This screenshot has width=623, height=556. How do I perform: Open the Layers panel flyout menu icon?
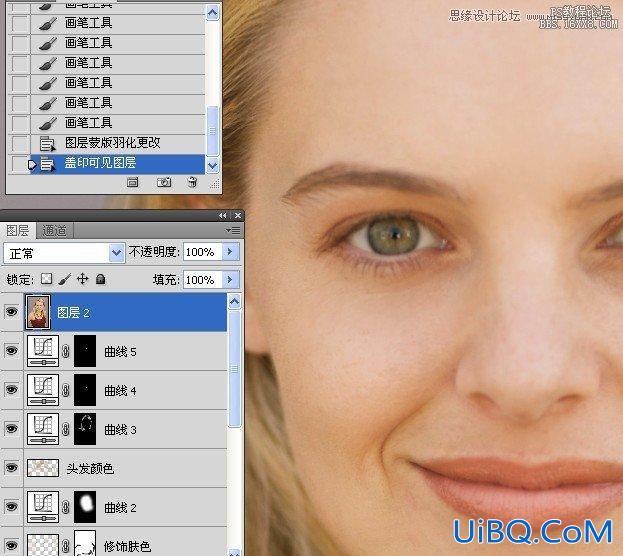click(x=233, y=231)
